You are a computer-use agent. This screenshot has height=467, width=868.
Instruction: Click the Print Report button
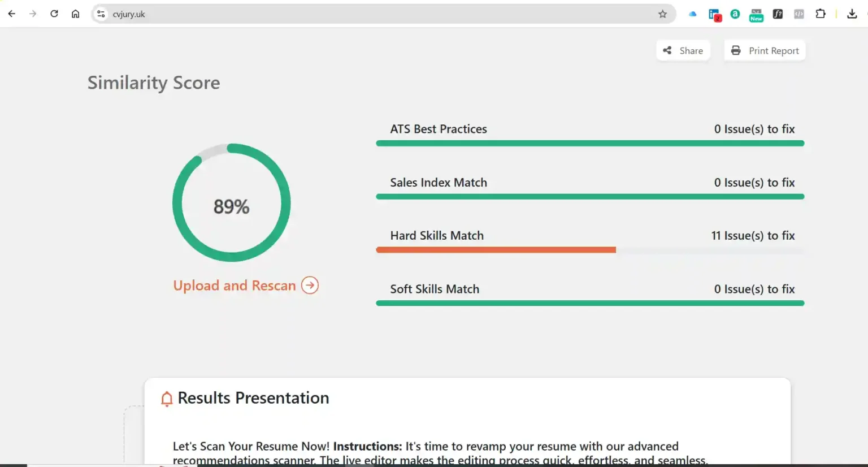tap(765, 50)
